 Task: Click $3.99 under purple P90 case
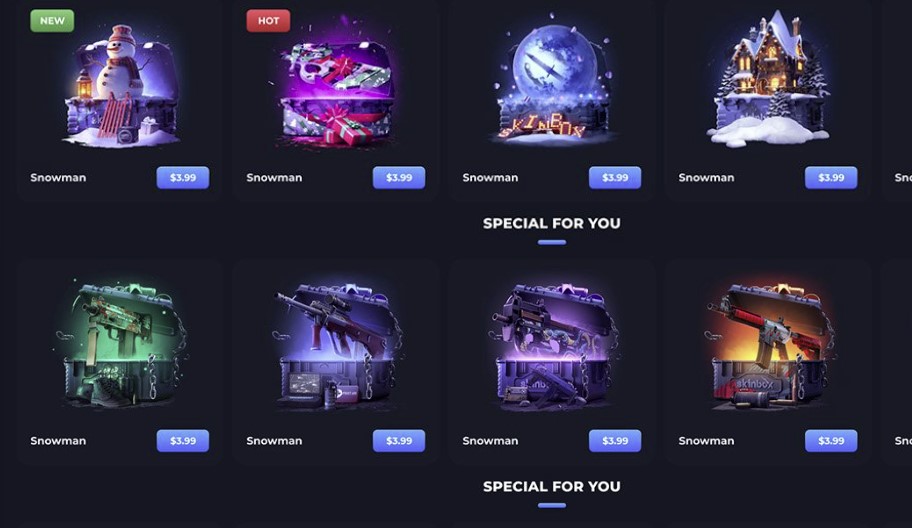pyautogui.click(x=615, y=441)
